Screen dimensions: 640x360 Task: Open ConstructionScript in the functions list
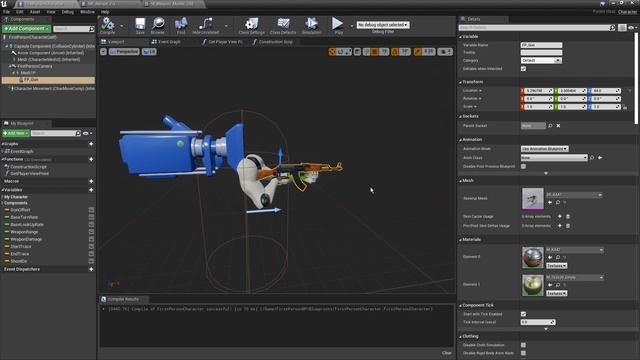pyautogui.click(x=28, y=167)
